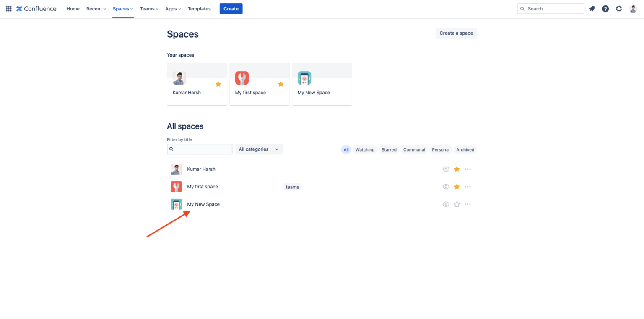The height and width of the screenshot is (319, 644).
Task: Open your profile avatar menu
Action: coord(632,8)
